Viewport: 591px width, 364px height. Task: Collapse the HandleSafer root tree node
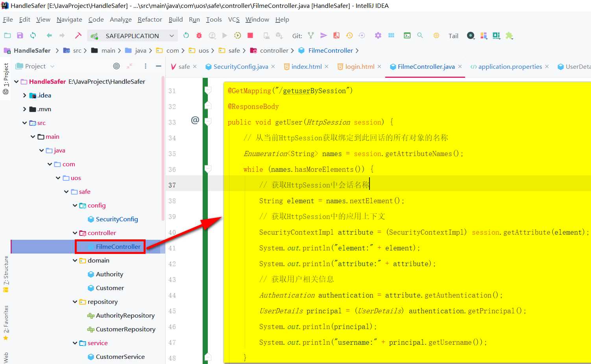tap(16, 81)
